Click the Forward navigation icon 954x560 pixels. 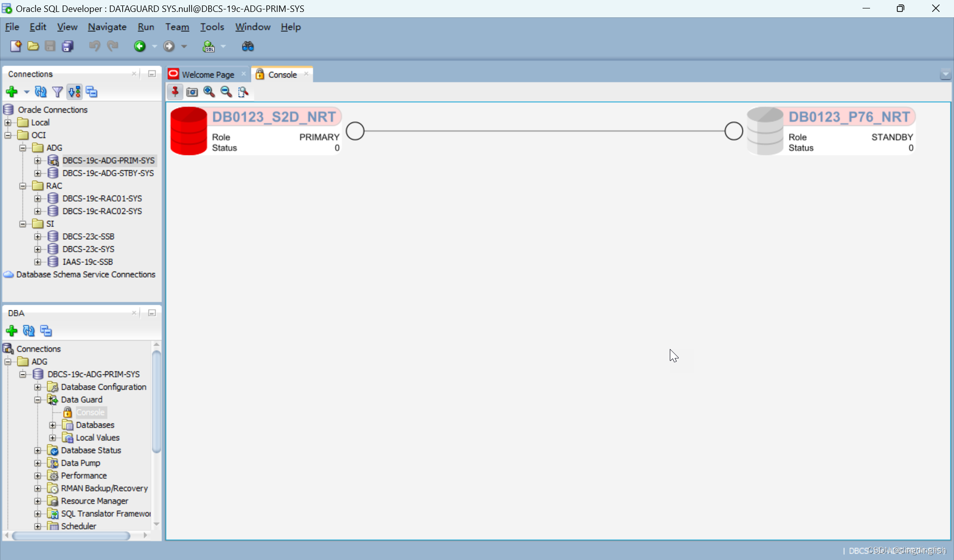pyautogui.click(x=169, y=46)
